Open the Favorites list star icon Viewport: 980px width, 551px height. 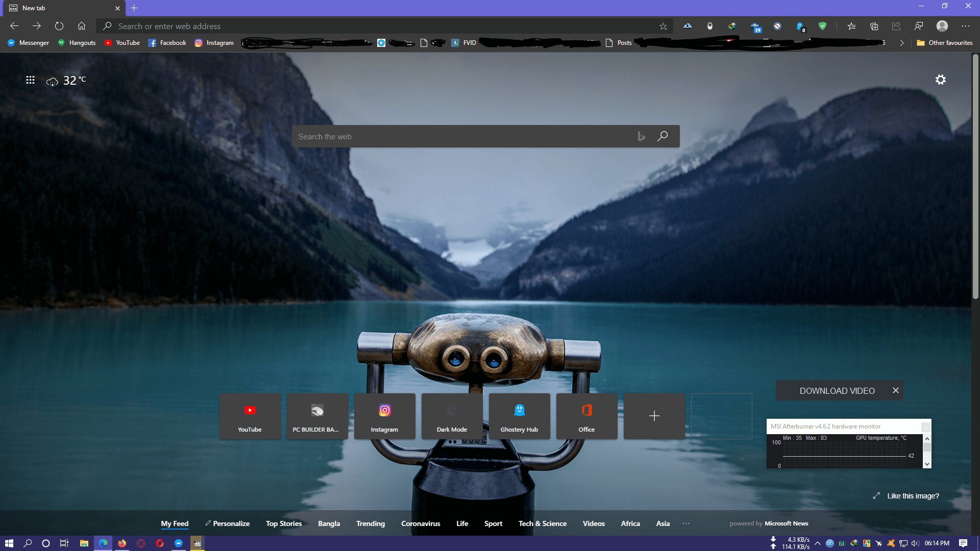[x=851, y=27]
